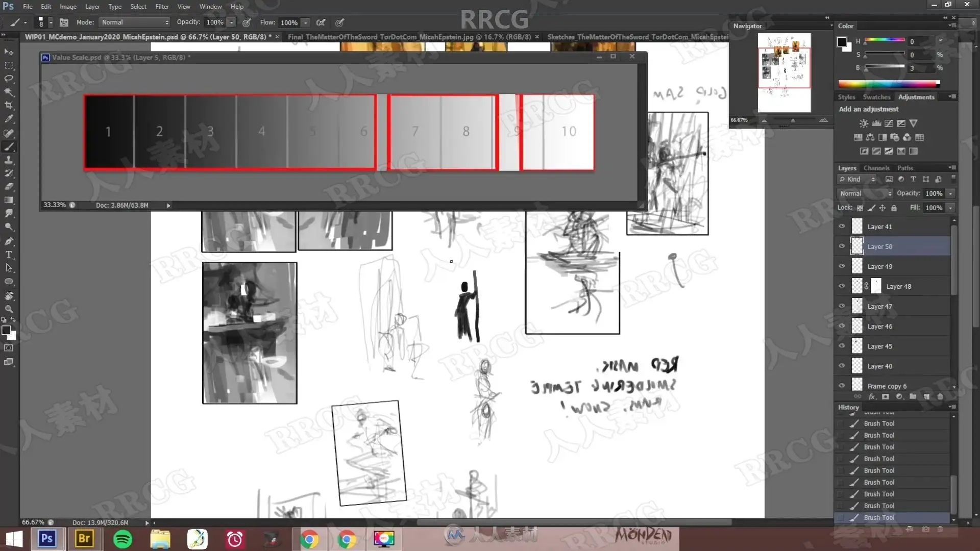980x551 pixels.
Task: Click the lock all layer button
Action: 894,208
